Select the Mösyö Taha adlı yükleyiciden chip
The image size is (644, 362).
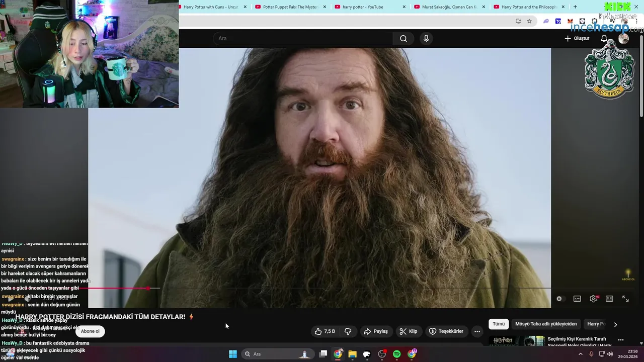546,324
